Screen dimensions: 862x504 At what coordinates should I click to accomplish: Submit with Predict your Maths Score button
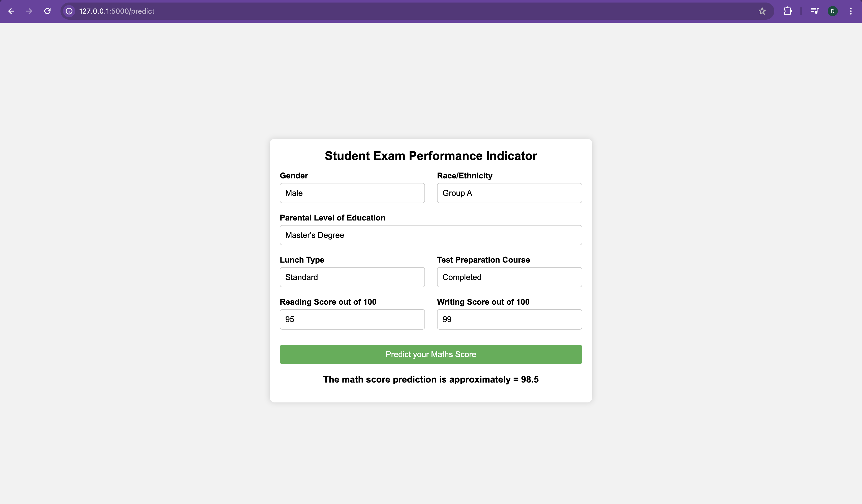(x=431, y=354)
